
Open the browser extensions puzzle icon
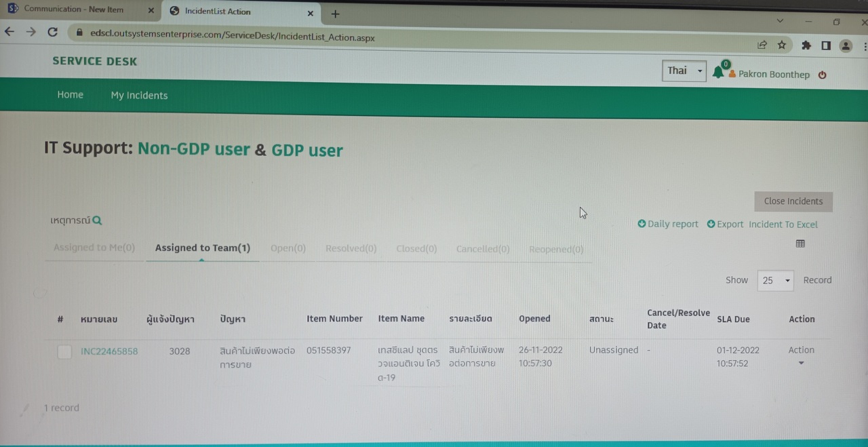pyautogui.click(x=806, y=45)
